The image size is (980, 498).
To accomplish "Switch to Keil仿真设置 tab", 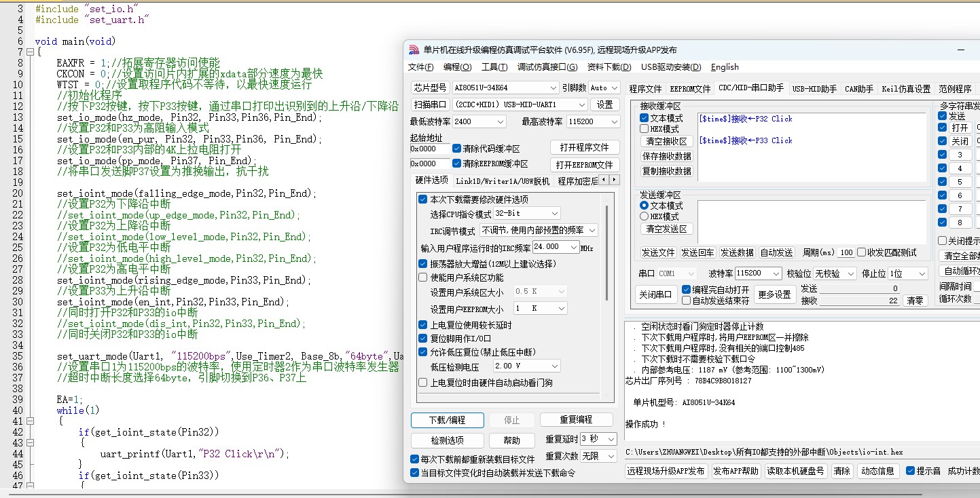I will [x=906, y=89].
